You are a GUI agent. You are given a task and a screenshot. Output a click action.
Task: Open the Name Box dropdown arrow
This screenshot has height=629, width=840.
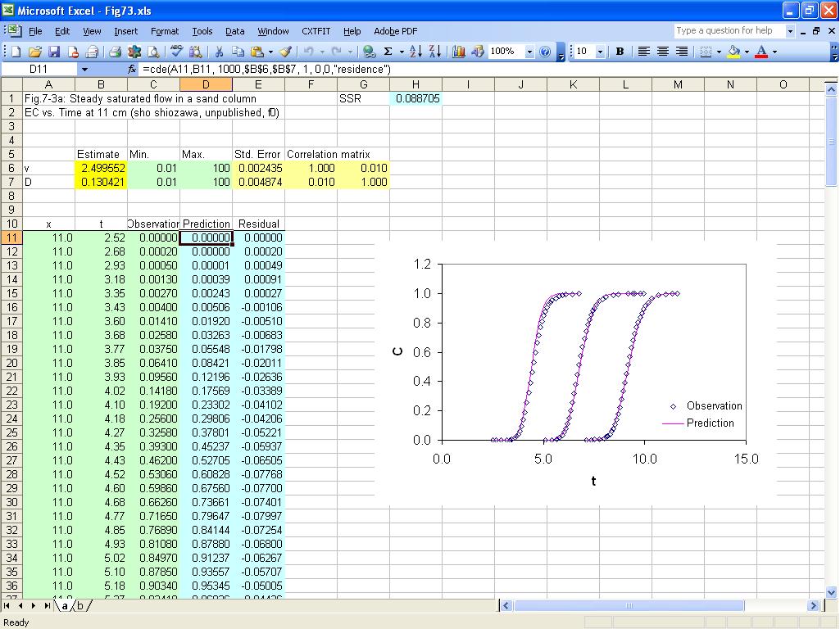point(84,70)
